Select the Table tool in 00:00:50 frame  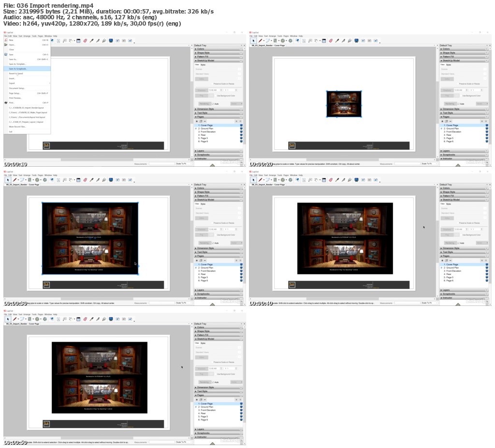click(78, 319)
